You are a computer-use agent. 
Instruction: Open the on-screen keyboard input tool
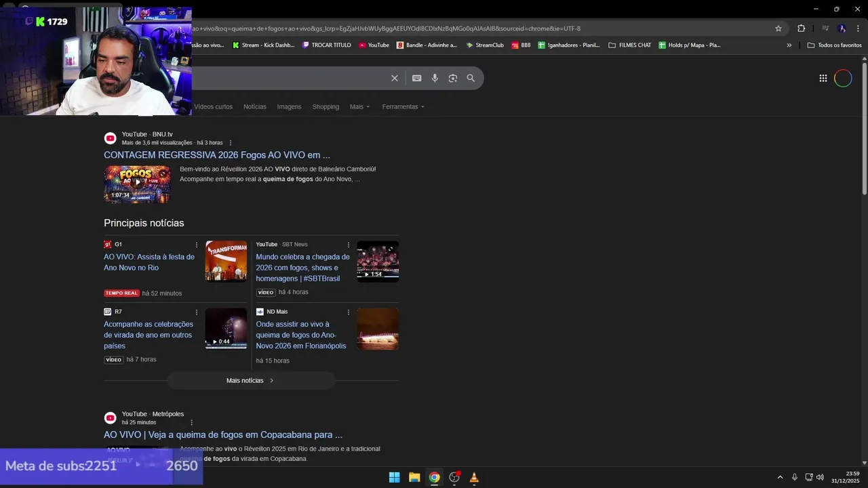[x=417, y=78]
